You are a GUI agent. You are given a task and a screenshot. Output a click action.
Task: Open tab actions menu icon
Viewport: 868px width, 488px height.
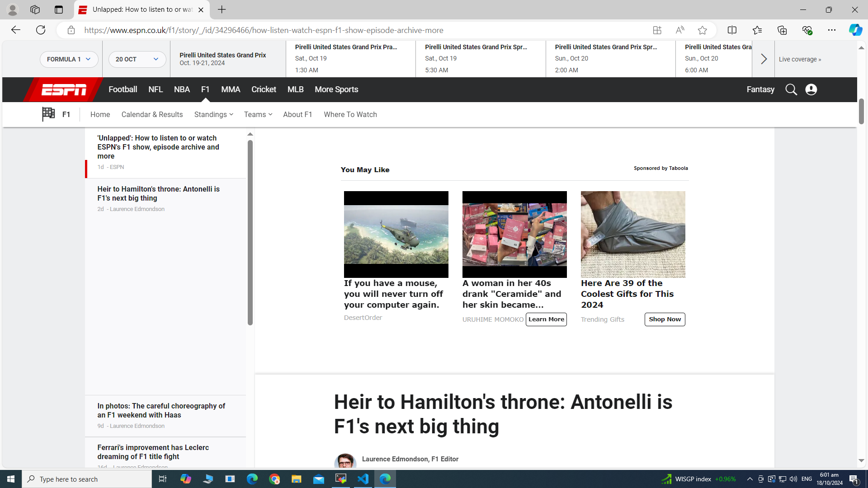(x=58, y=9)
